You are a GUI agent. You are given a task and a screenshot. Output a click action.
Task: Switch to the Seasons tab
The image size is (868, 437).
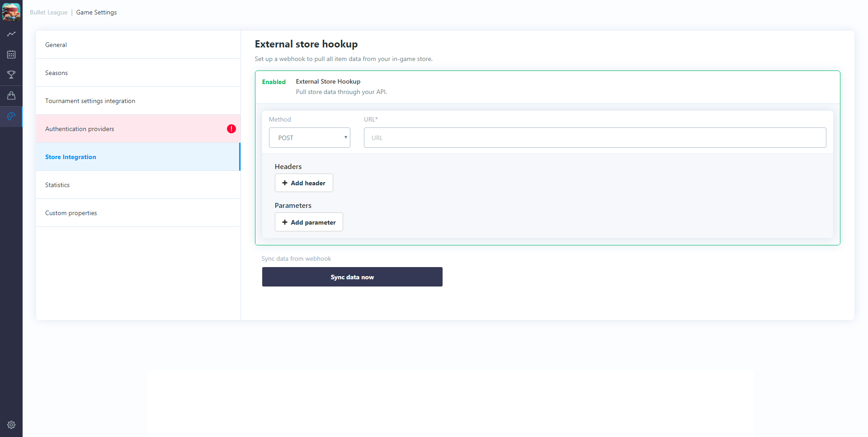57,73
